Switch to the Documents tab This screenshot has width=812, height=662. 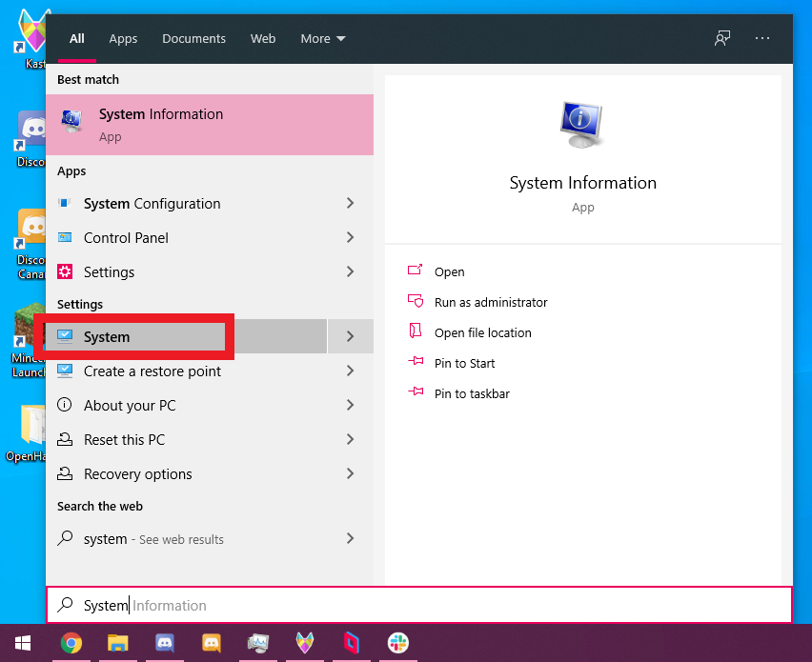tap(193, 39)
